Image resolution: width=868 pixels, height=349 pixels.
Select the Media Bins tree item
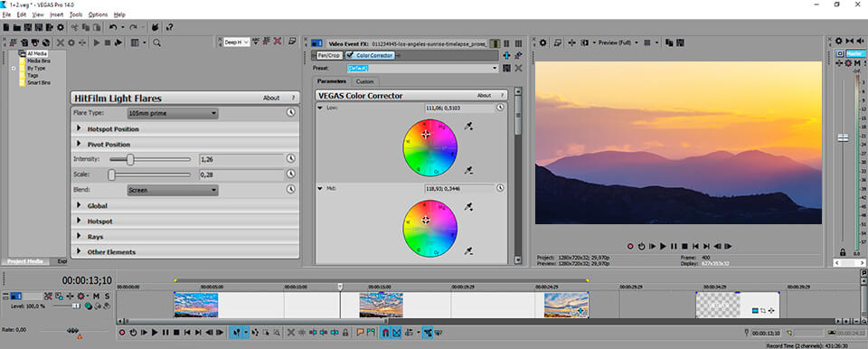coord(39,61)
